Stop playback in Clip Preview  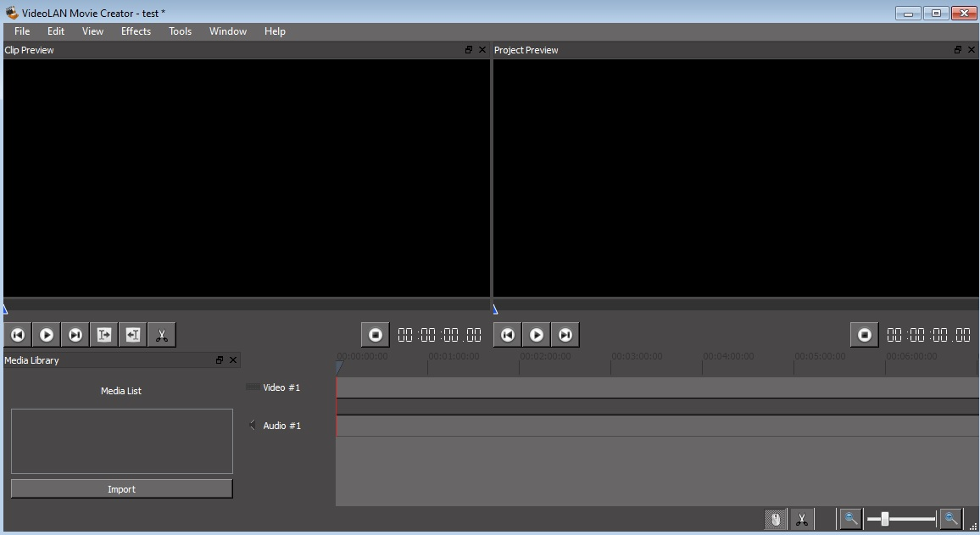click(x=375, y=335)
